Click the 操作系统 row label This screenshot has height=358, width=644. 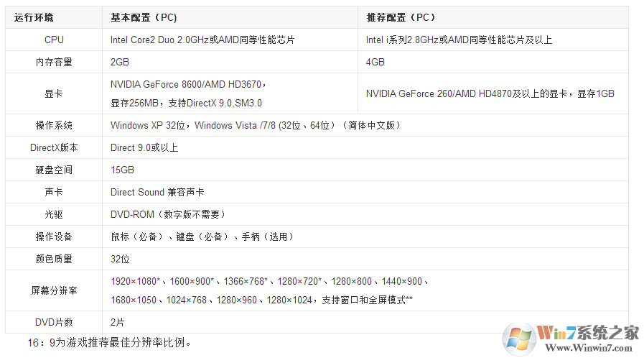[54, 125]
